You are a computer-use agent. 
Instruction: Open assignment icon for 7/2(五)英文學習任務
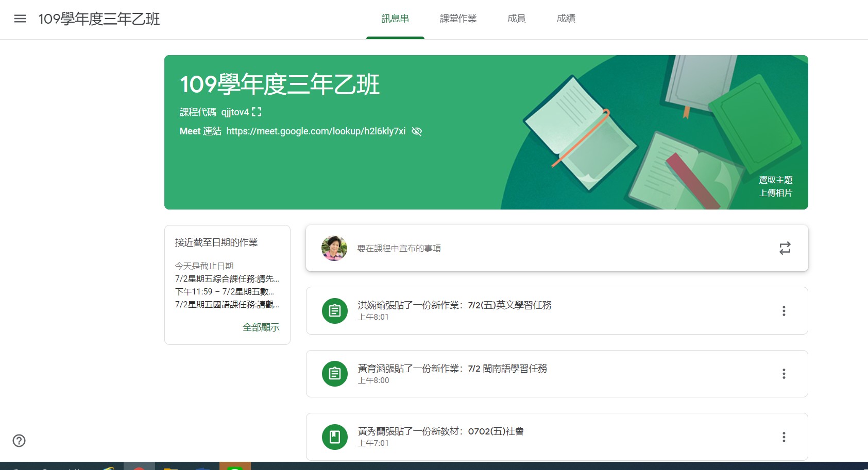click(335, 311)
